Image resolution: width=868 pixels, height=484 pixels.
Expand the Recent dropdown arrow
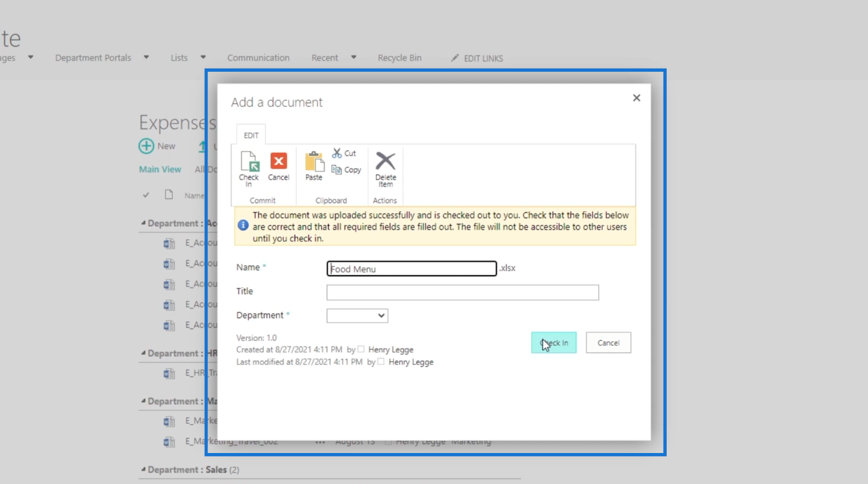click(x=353, y=57)
